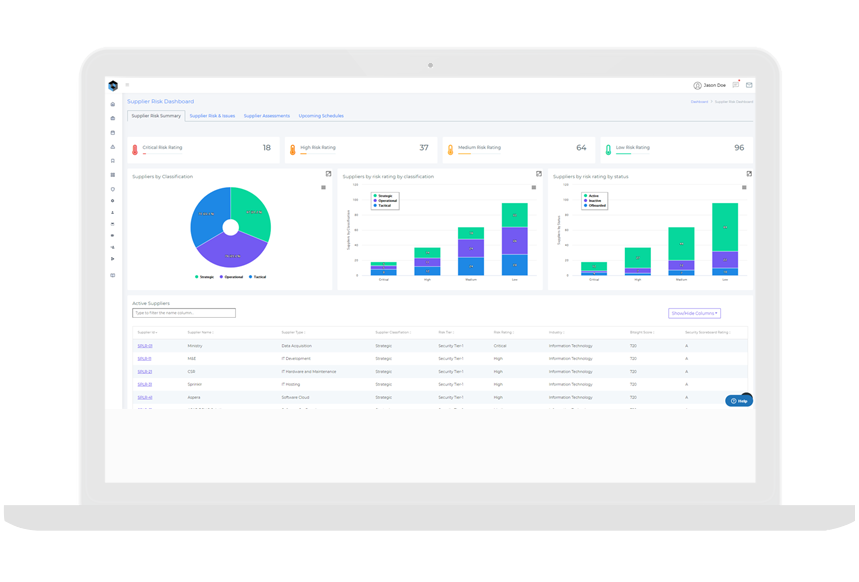859x582 pixels.
Task: Open the chat messages icon with red dot
Action: [x=736, y=85]
